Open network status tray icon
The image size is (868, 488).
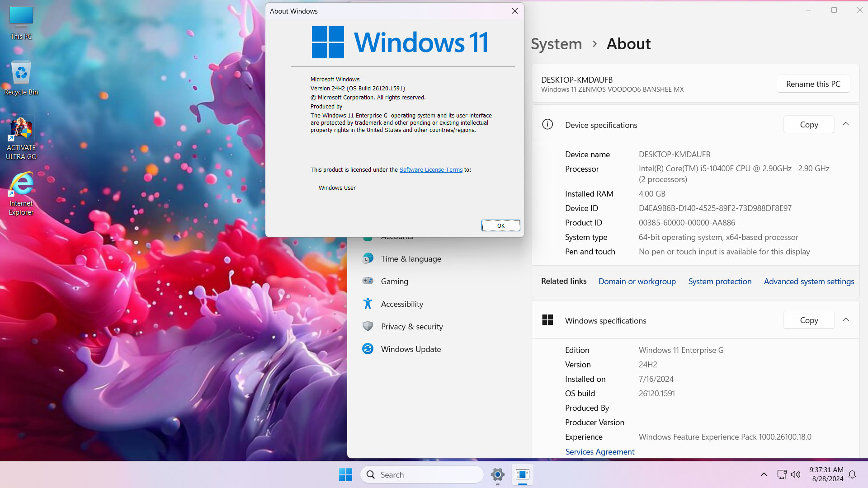782,474
